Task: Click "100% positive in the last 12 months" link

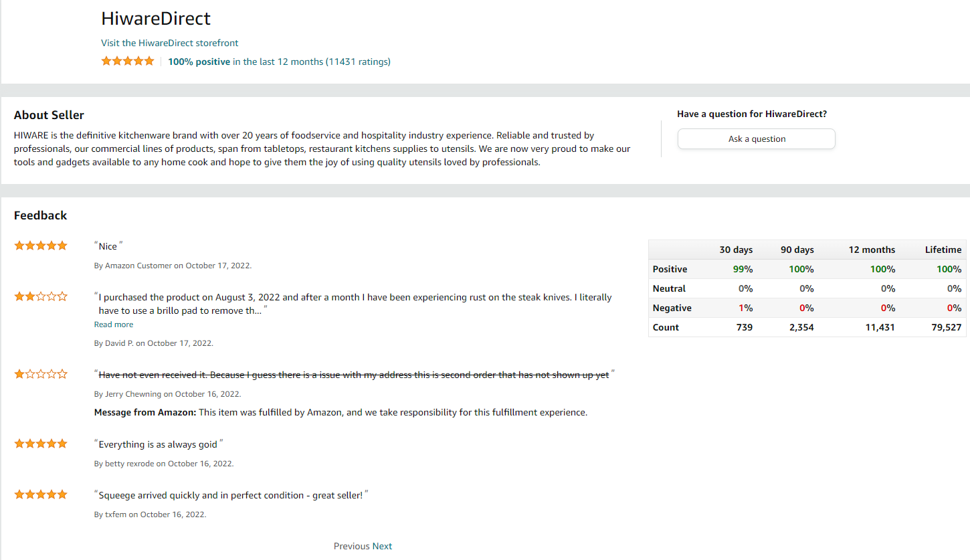Action: [279, 62]
